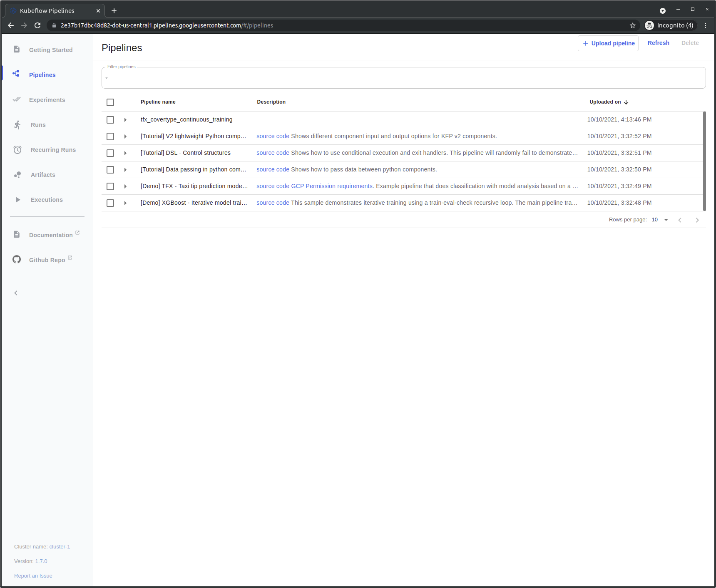Check the Data passing in python checkbox
The image size is (716, 588).
[110, 170]
